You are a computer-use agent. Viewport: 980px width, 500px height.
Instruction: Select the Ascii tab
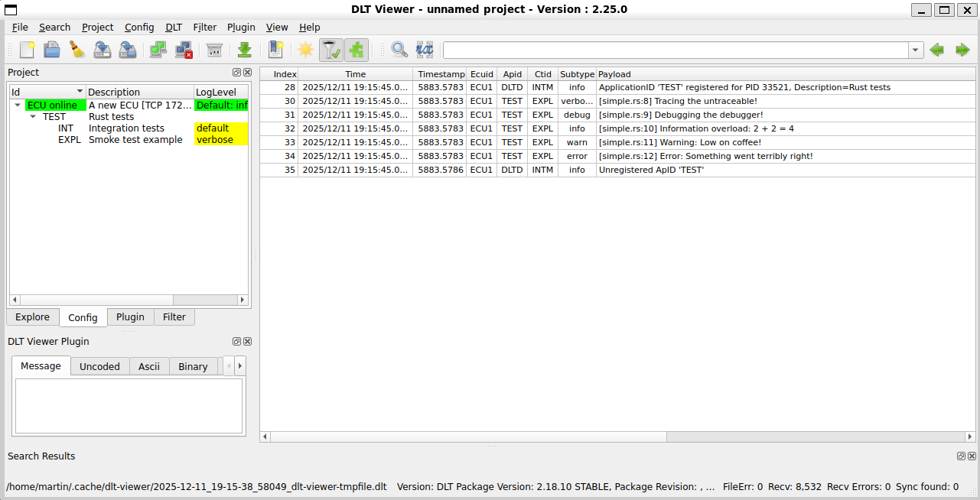point(149,367)
